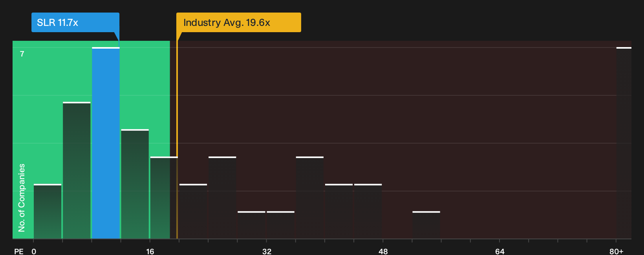
Task: Click the bar for PE 0 to 4
Action: [48, 211]
